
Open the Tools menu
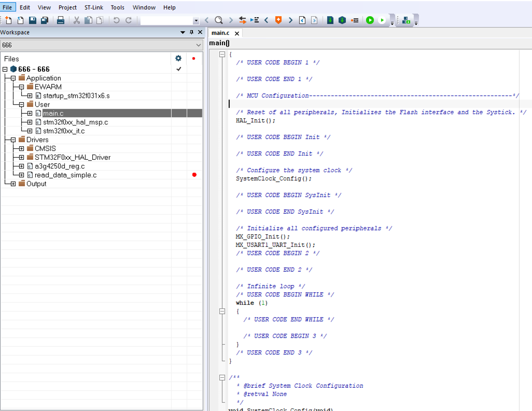click(118, 7)
